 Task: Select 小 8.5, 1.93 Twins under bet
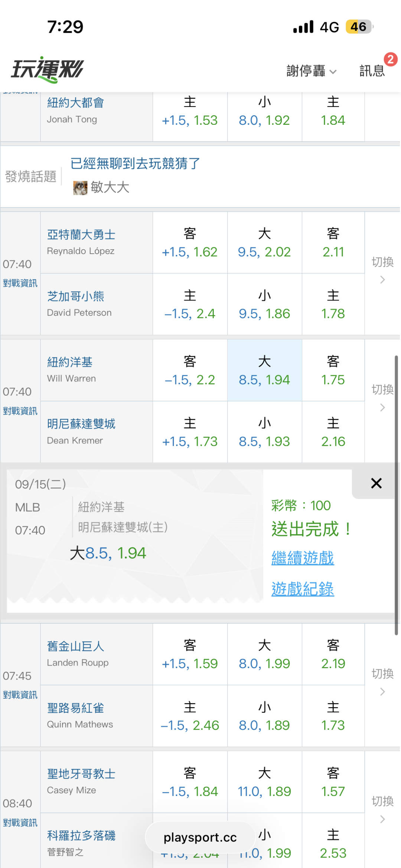point(264,432)
